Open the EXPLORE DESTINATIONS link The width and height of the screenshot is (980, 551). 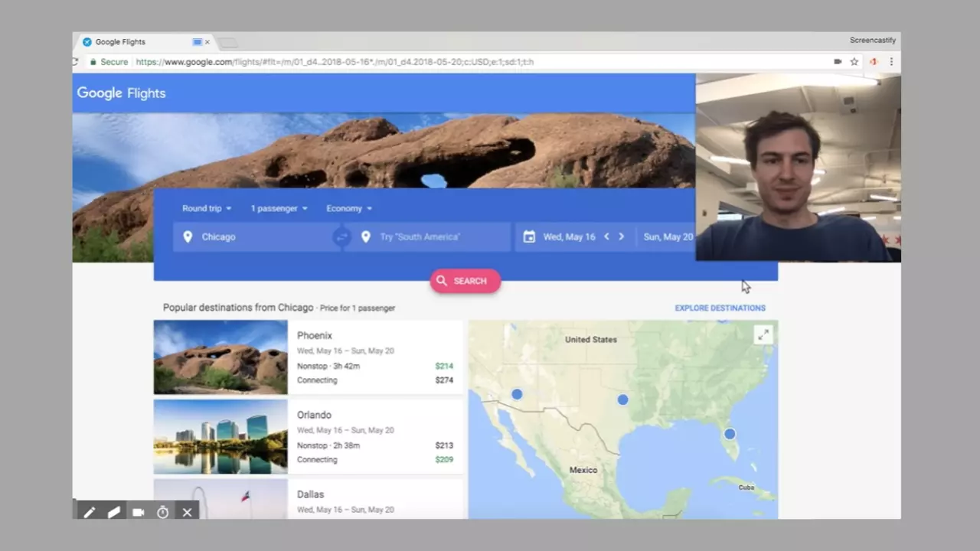(720, 308)
